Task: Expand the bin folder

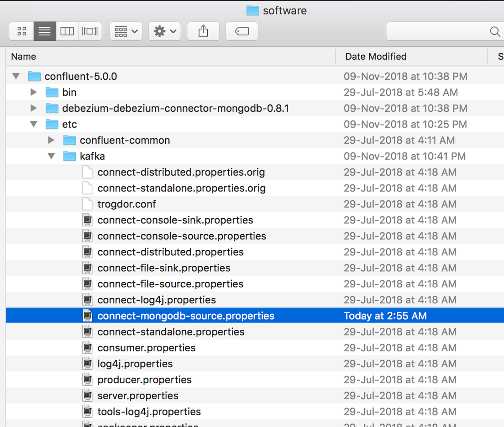Action: pos(33,92)
